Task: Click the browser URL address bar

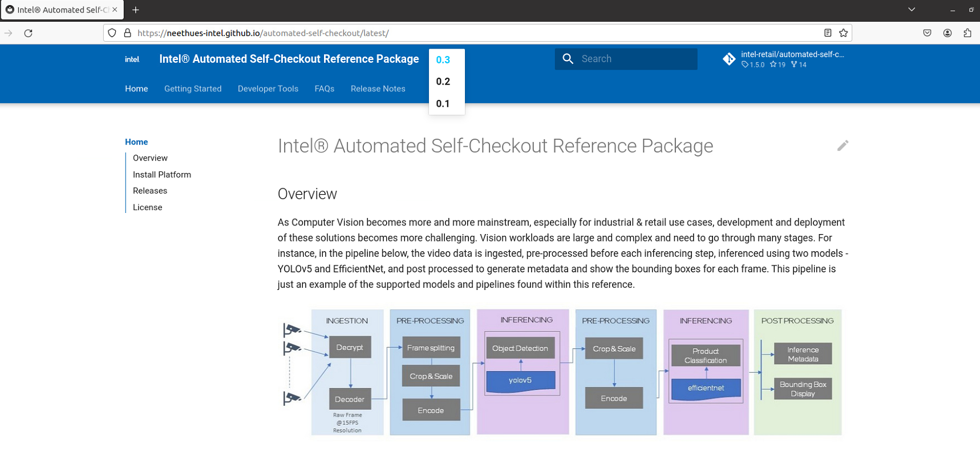Action: pos(477,33)
